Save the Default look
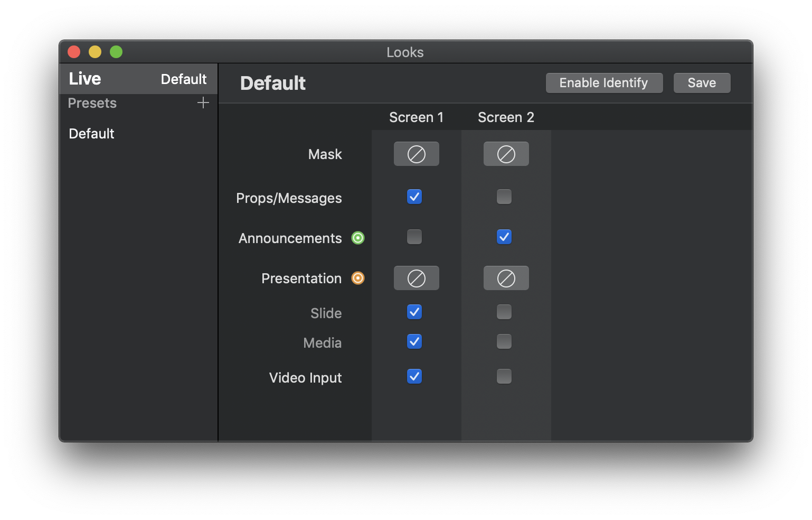The width and height of the screenshot is (812, 520). 702,83
